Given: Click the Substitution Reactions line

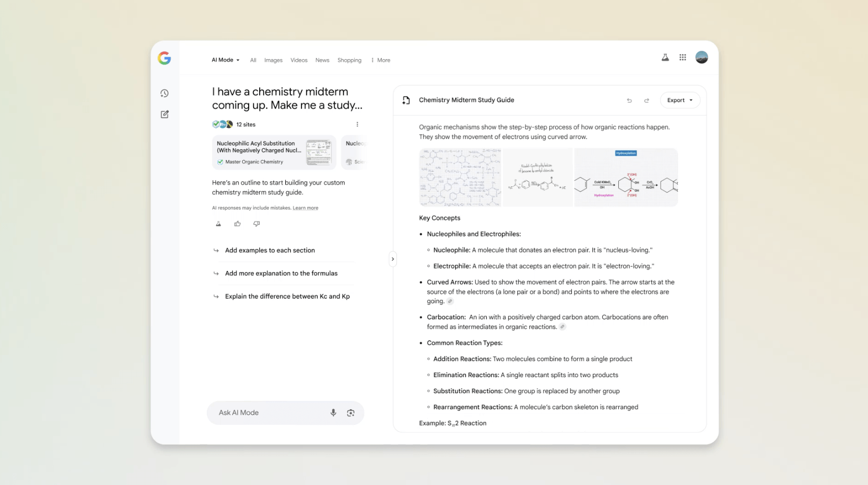Looking at the screenshot, I should (526, 391).
